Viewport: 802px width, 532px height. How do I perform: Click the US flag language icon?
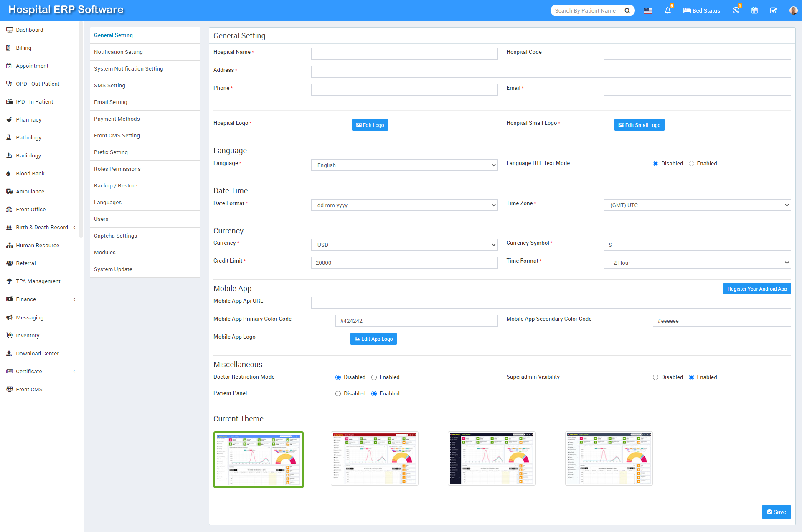tap(648, 11)
